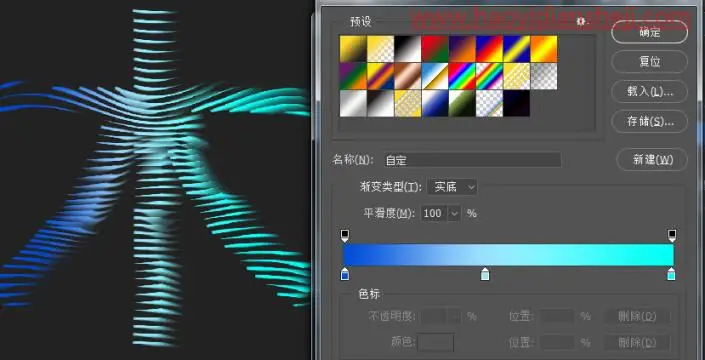Select the left opacity stop above gradient bar
This screenshot has height=360, width=705.
click(x=345, y=236)
